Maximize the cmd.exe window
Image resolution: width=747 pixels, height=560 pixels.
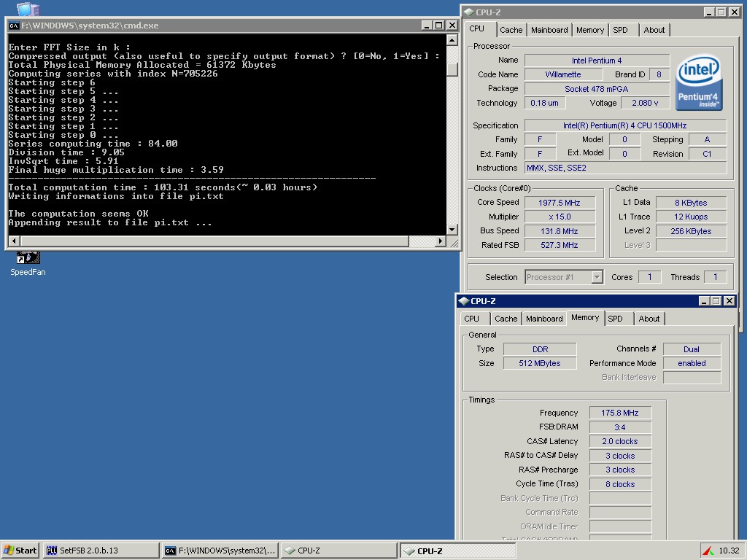coord(438,26)
